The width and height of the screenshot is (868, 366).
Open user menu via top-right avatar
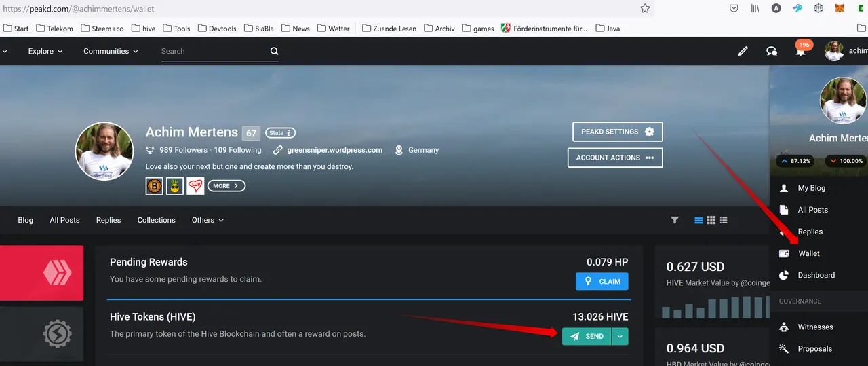tap(834, 51)
